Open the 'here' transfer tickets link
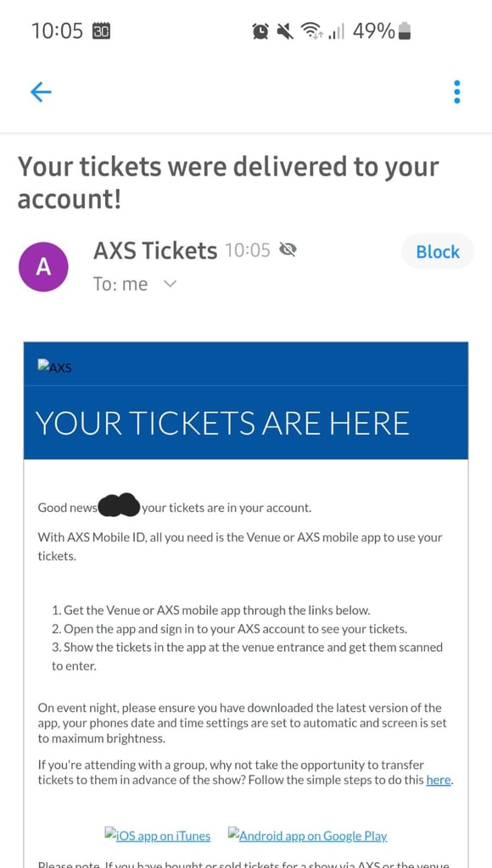Screen dimensions: 492x868 [x=439, y=781]
